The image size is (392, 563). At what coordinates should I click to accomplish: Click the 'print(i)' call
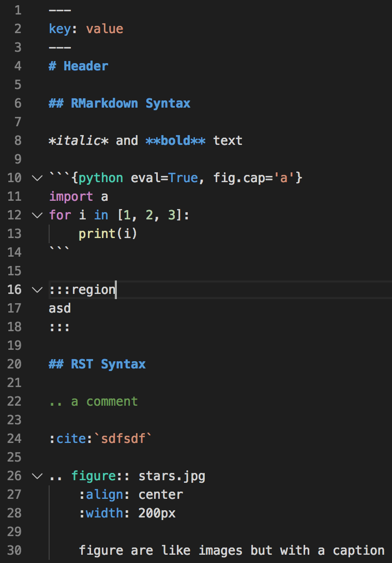coord(108,234)
